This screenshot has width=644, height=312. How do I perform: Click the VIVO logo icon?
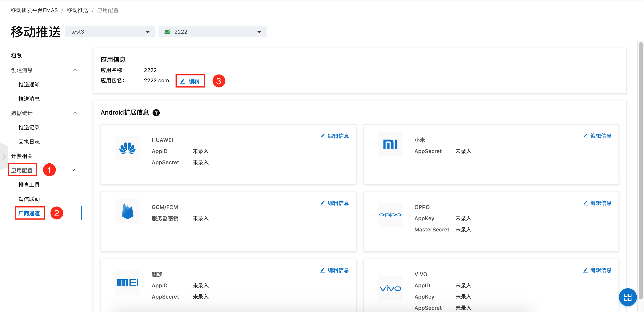click(390, 288)
